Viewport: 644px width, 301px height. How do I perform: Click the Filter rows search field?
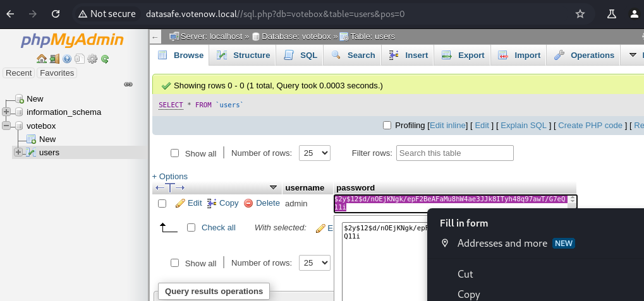tap(454, 153)
